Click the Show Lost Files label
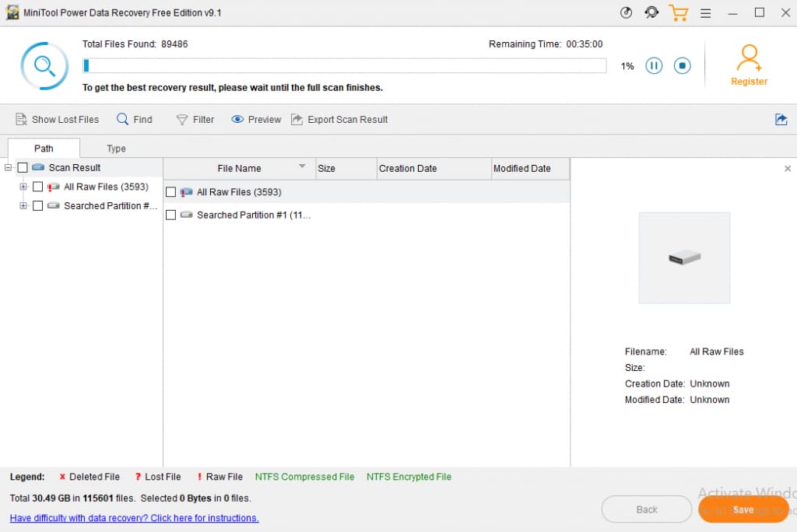 tap(65, 120)
